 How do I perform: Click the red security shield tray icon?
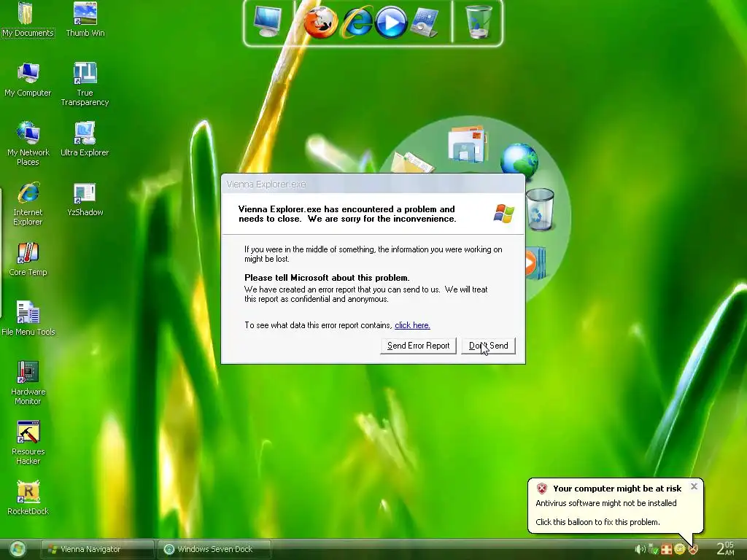point(693,550)
